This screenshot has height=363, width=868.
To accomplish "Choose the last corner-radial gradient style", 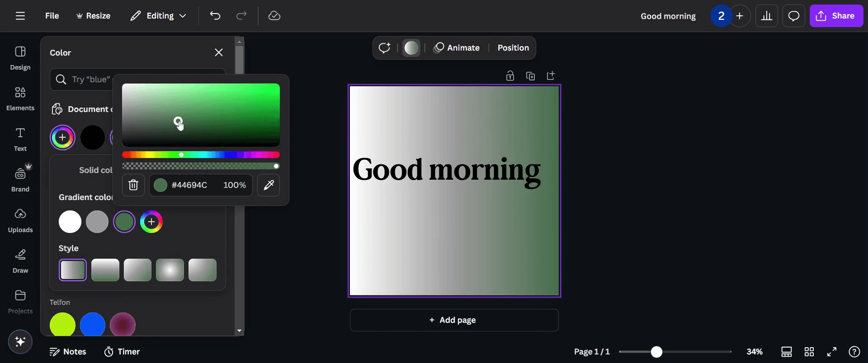I will click(x=203, y=270).
